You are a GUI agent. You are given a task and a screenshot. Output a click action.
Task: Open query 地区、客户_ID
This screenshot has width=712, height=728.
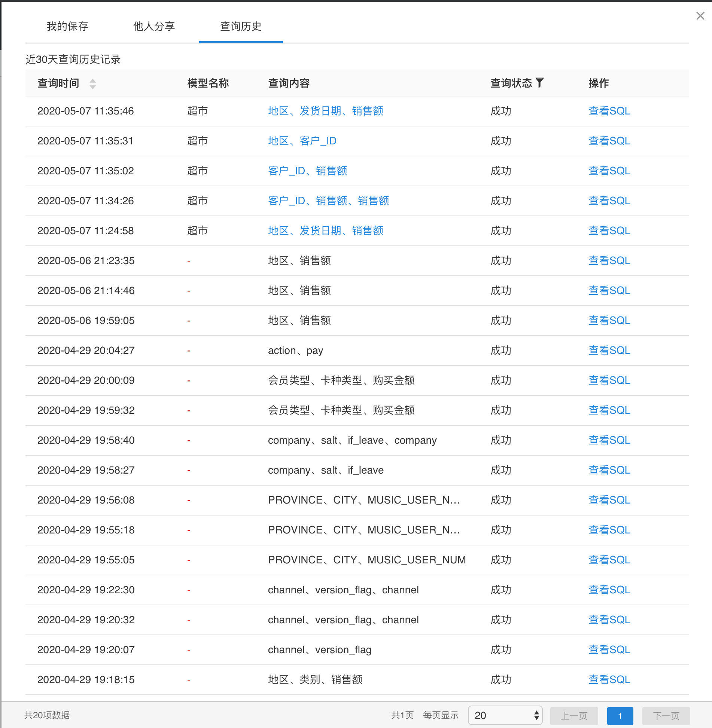[302, 141]
